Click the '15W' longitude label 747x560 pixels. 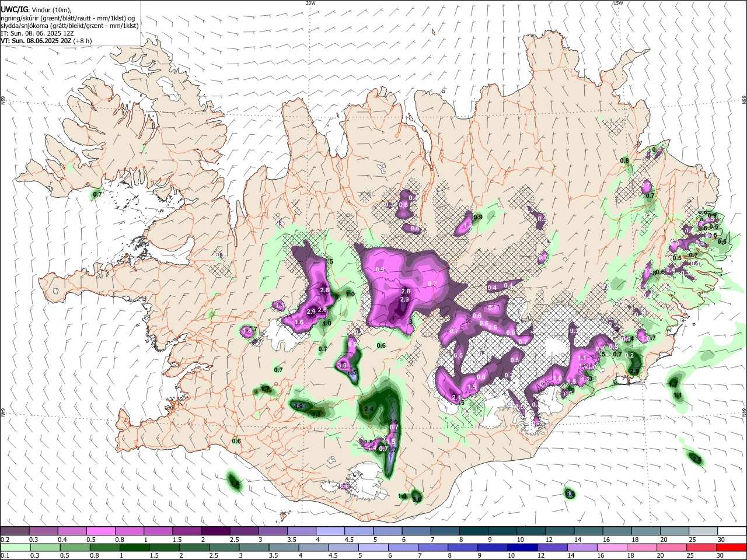coord(617,3)
